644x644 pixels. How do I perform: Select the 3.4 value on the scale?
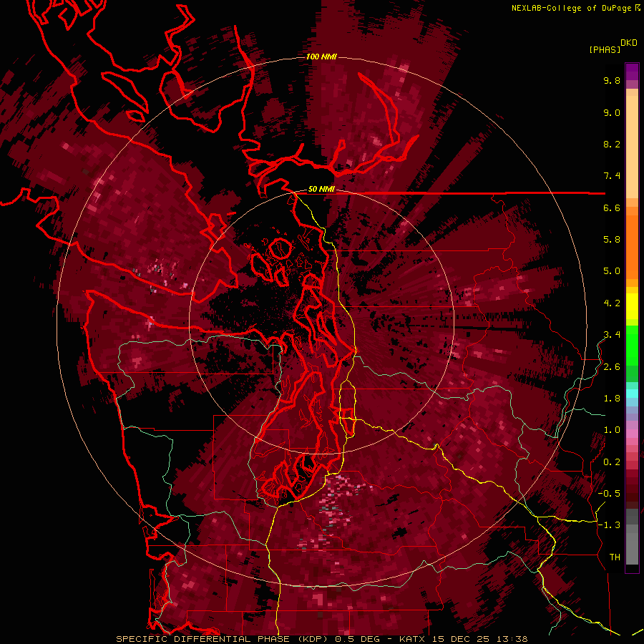(612, 335)
